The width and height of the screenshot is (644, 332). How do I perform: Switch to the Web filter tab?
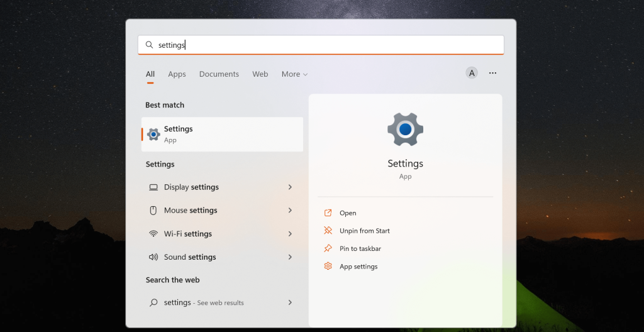(x=260, y=74)
